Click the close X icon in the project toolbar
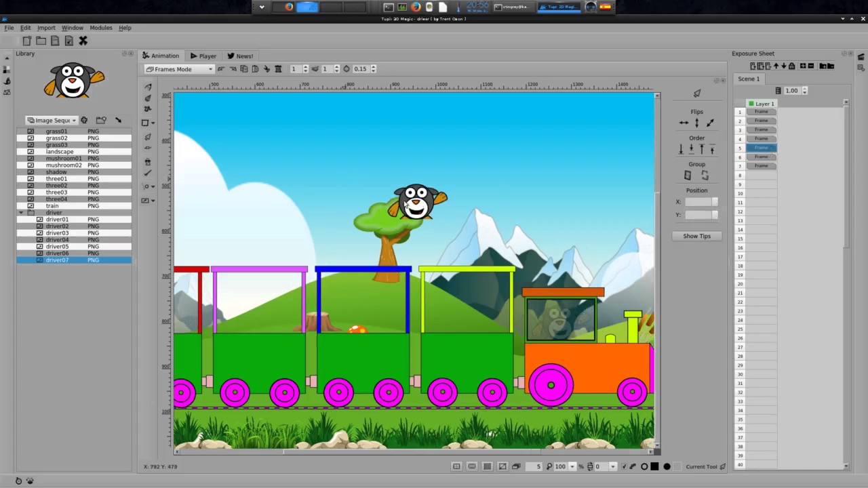This screenshot has height=488, width=868. tap(83, 41)
